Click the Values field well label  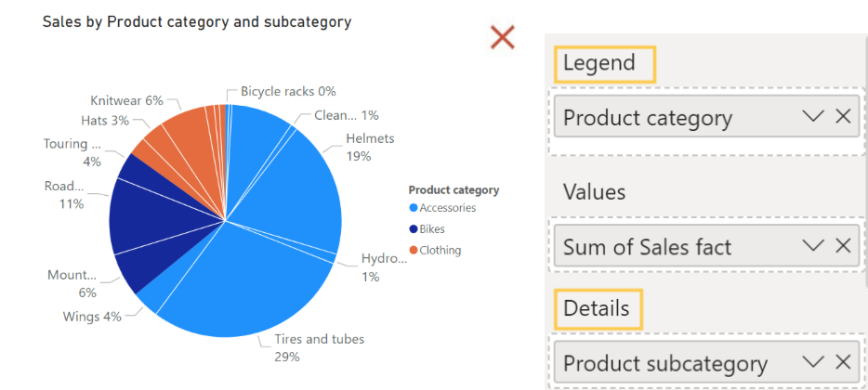[595, 192]
